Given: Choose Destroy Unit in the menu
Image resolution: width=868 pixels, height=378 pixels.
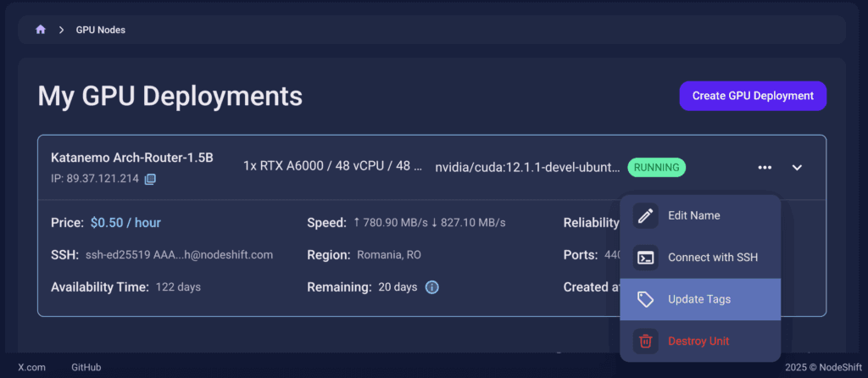Looking at the screenshot, I should [698, 342].
